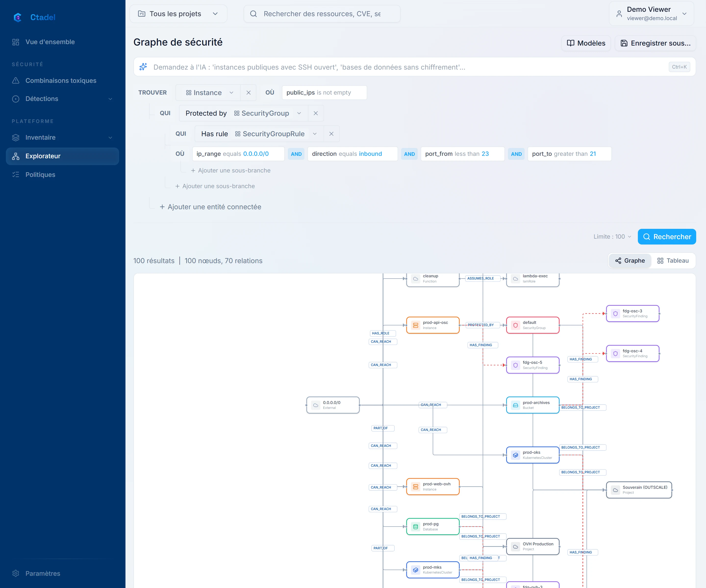Open the Modèles templates
This screenshot has width=706, height=588.
coord(586,43)
